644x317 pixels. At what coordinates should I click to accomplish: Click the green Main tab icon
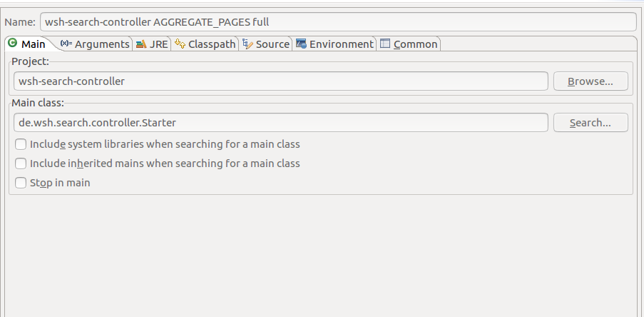coord(12,44)
